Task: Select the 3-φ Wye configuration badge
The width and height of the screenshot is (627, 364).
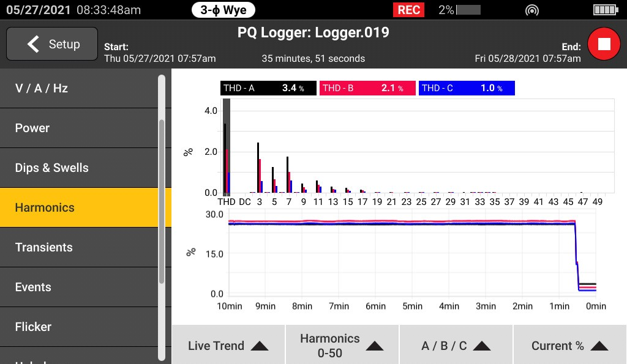Action: click(223, 10)
